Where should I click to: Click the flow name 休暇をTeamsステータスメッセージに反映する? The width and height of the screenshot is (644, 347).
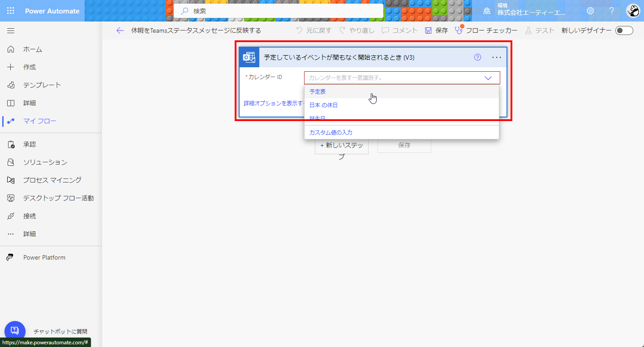pyautogui.click(x=196, y=30)
